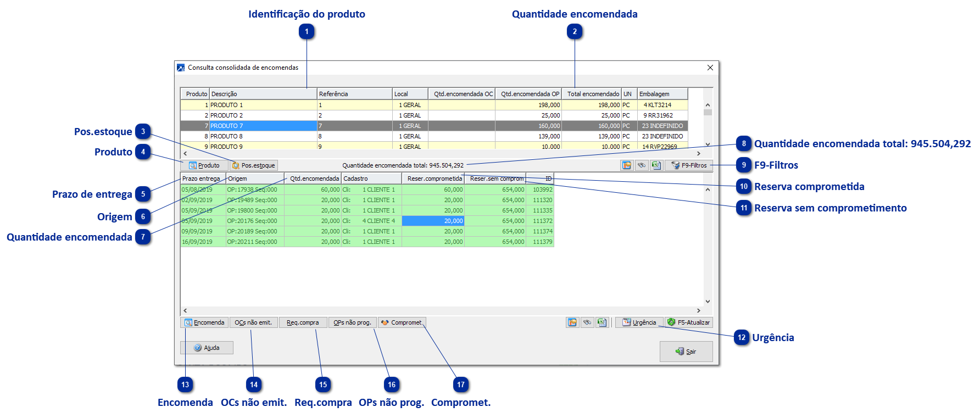Sort by the Prazo entrega column header

(202, 179)
